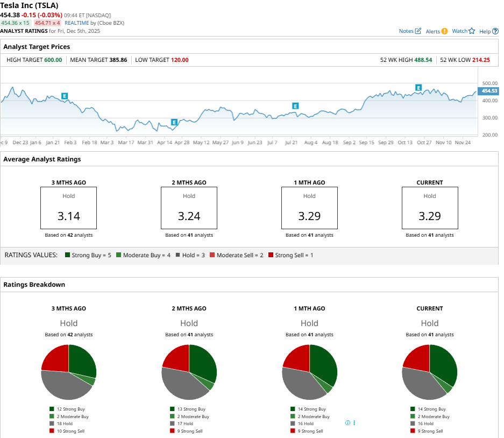
Task: Click the MEAN TARGET 385.86 value
Action: pyautogui.click(x=118, y=60)
